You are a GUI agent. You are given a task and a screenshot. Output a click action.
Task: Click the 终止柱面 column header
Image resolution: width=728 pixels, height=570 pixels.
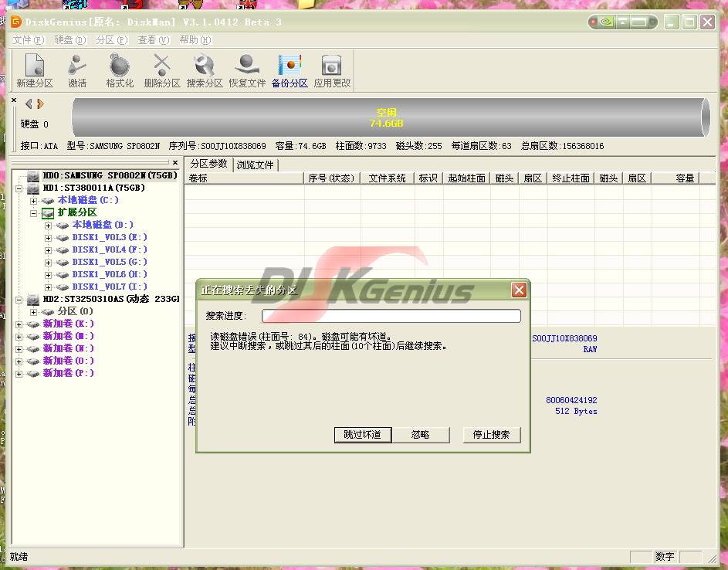[x=571, y=178]
